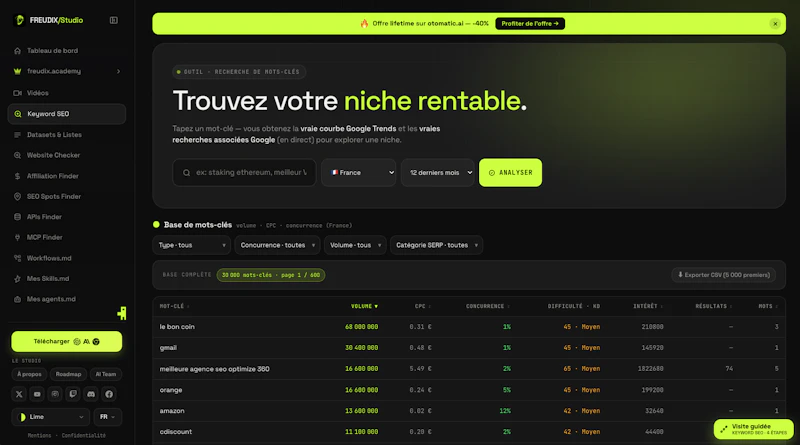Open the À propos page
800x445 pixels.
click(x=29, y=374)
